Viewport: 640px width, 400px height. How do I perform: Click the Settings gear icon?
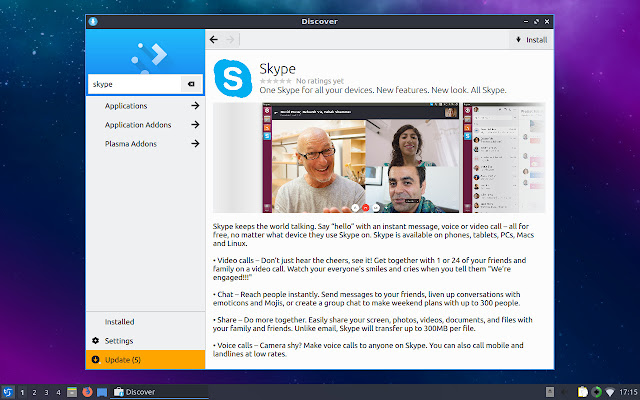96,340
